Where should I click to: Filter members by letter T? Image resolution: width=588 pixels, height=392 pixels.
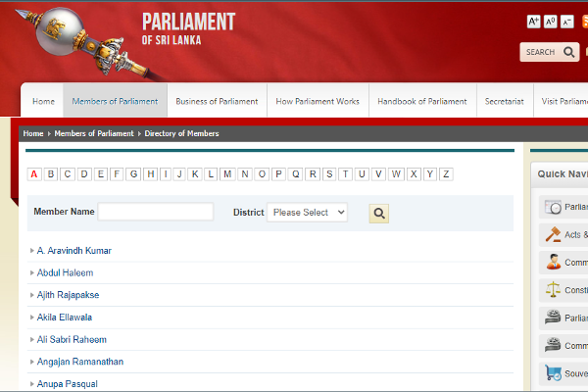click(345, 174)
